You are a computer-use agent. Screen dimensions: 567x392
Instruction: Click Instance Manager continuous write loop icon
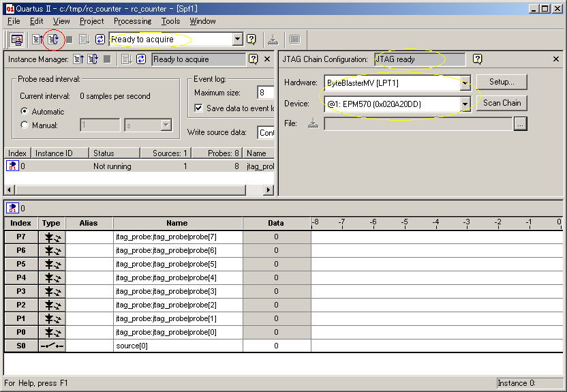coord(141,59)
